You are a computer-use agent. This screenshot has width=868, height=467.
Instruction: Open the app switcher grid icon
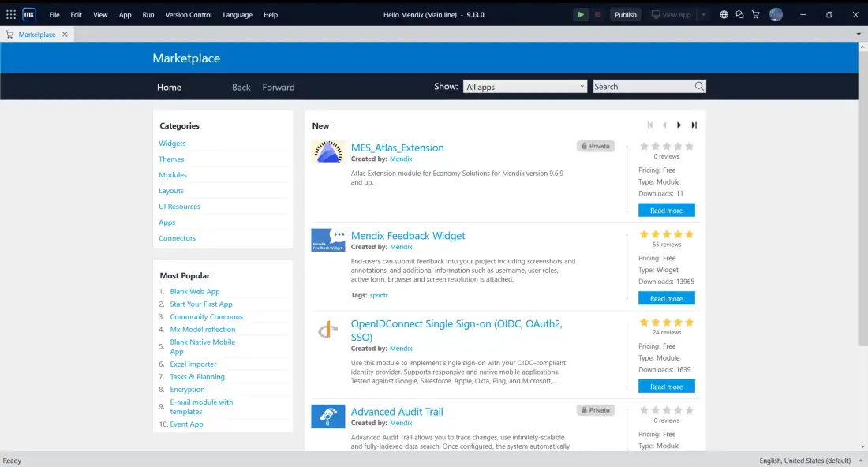point(11,15)
